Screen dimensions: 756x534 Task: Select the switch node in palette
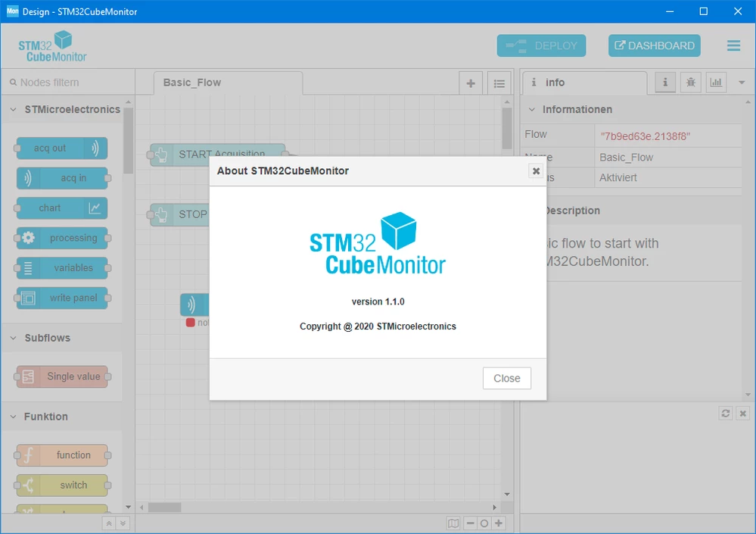[62, 486]
